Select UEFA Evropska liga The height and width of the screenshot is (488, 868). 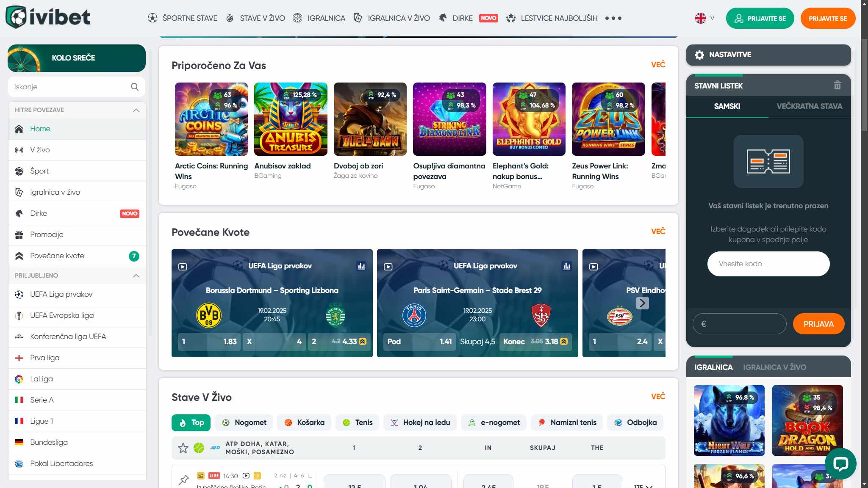coord(77,316)
